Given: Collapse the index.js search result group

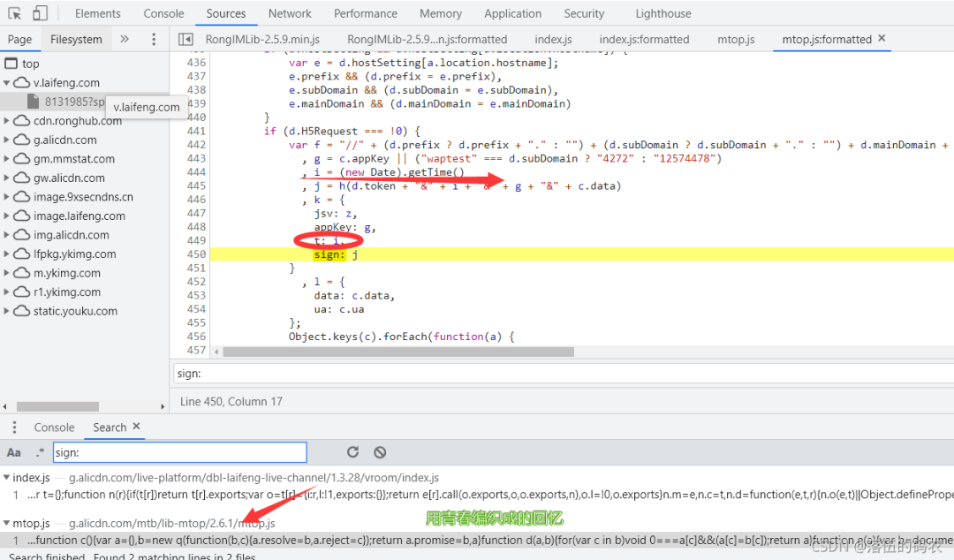Looking at the screenshot, I should [7, 477].
